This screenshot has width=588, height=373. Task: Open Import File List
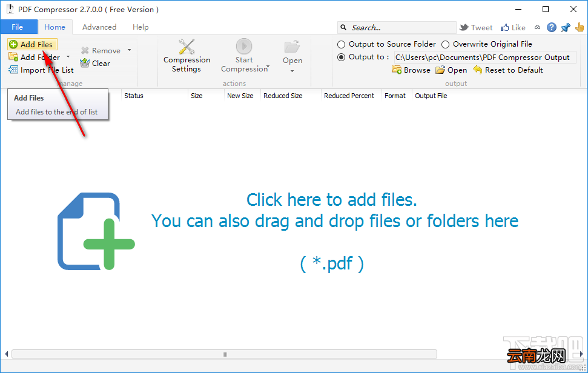[x=41, y=70]
